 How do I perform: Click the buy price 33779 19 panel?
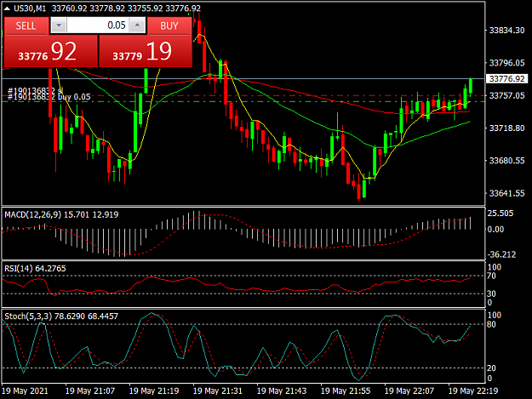click(x=146, y=51)
